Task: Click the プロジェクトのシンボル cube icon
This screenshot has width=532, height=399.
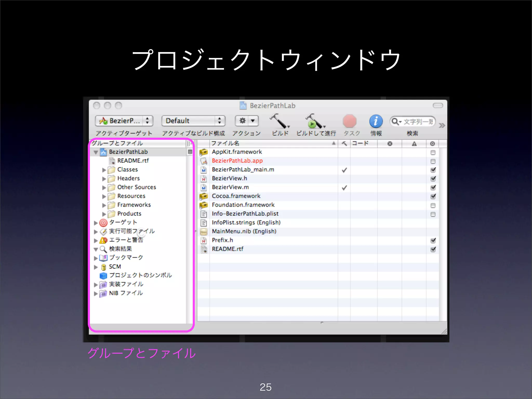Action: (x=103, y=275)
